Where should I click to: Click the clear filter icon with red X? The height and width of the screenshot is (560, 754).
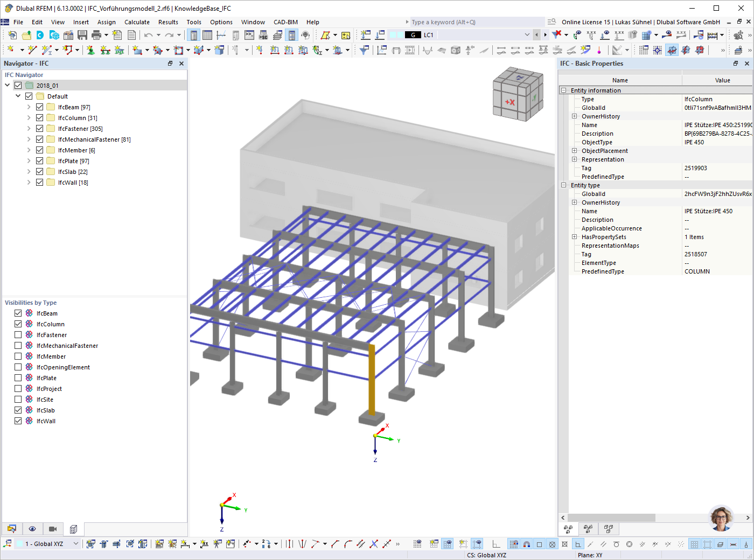pos(557,34)
